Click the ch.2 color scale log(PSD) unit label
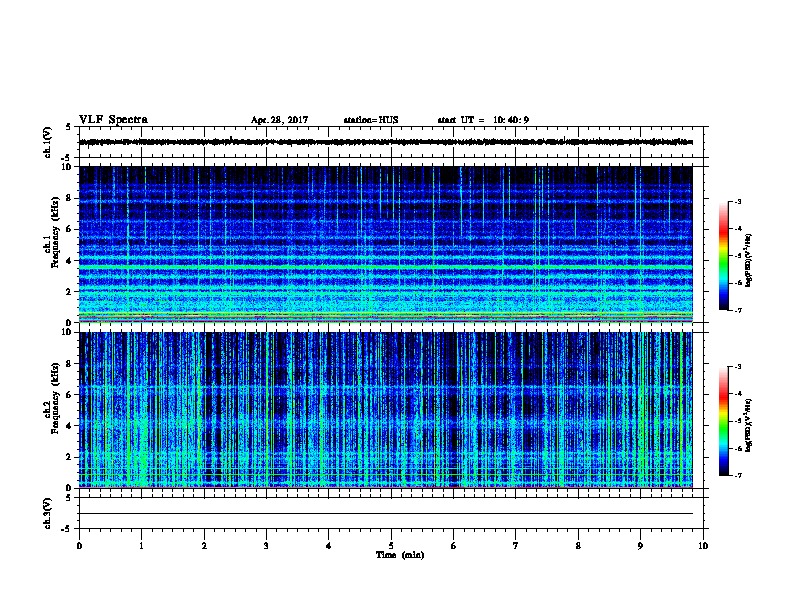 click(749, 425)
